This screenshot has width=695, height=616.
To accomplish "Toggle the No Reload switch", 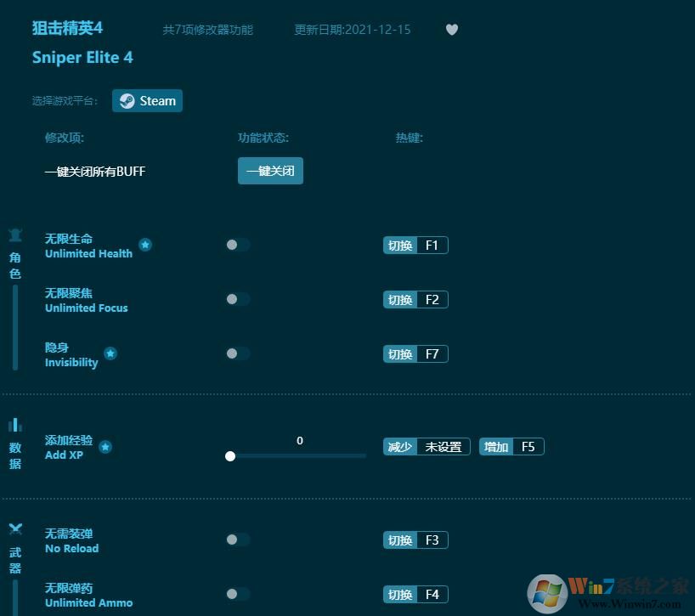I will coord(238,540).
